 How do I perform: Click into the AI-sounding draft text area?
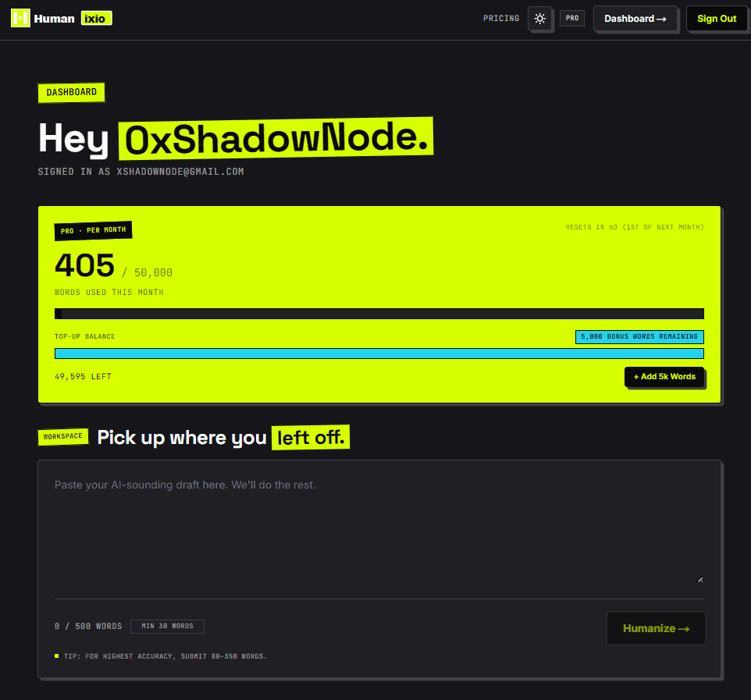[379, 530]
